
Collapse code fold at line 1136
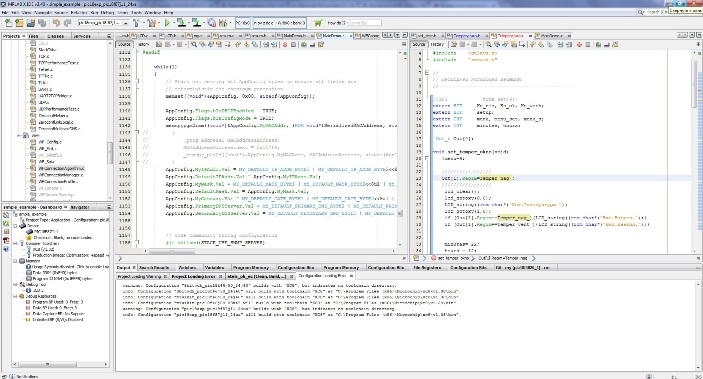pyautogui.click(x=138, y=81)
